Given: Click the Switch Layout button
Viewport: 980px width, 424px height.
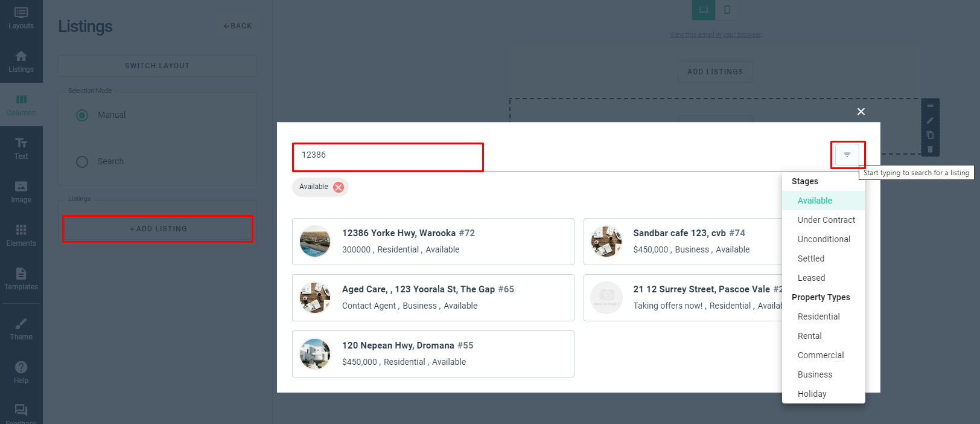Looking at the screenshot, I should [157, 66].
